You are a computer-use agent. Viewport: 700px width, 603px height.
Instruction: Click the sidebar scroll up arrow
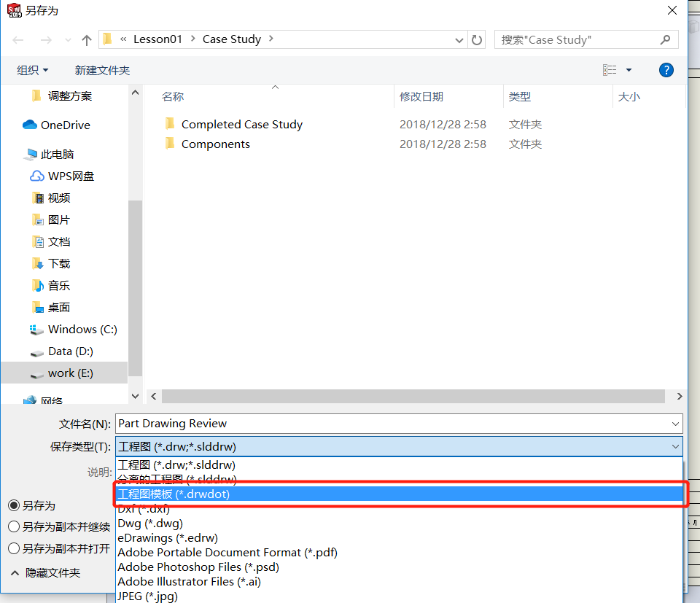[x=136, y=93]
